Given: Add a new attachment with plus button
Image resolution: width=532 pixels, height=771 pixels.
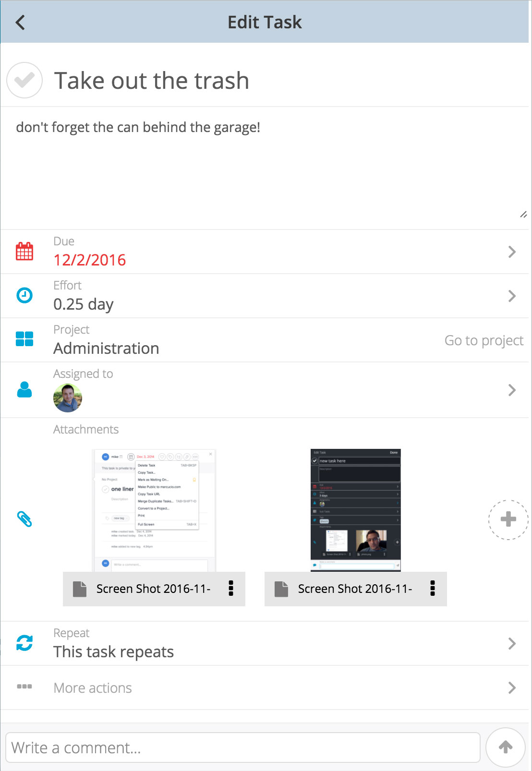Looking at the screenshot, I should click(508, 519).
